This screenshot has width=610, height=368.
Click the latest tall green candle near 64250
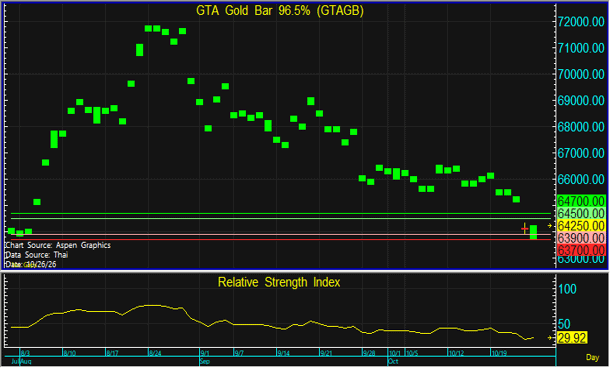click(x=533, y=232)
